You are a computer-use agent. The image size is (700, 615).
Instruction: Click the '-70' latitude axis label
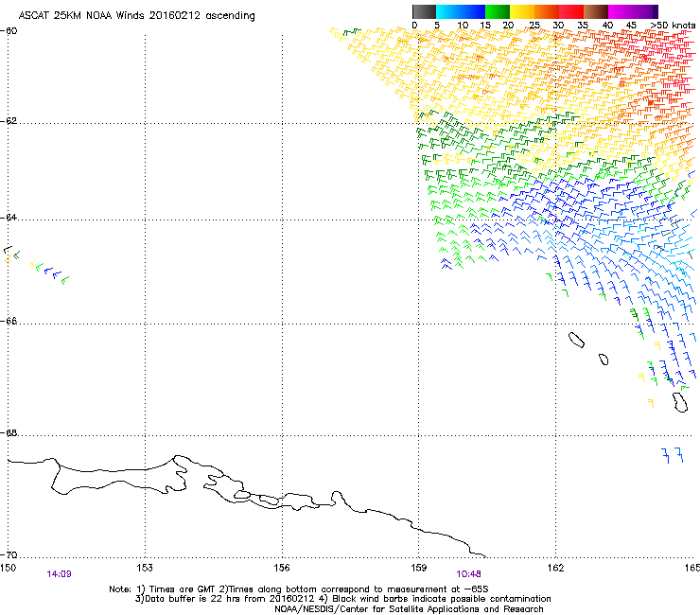[x=9, y=555]
